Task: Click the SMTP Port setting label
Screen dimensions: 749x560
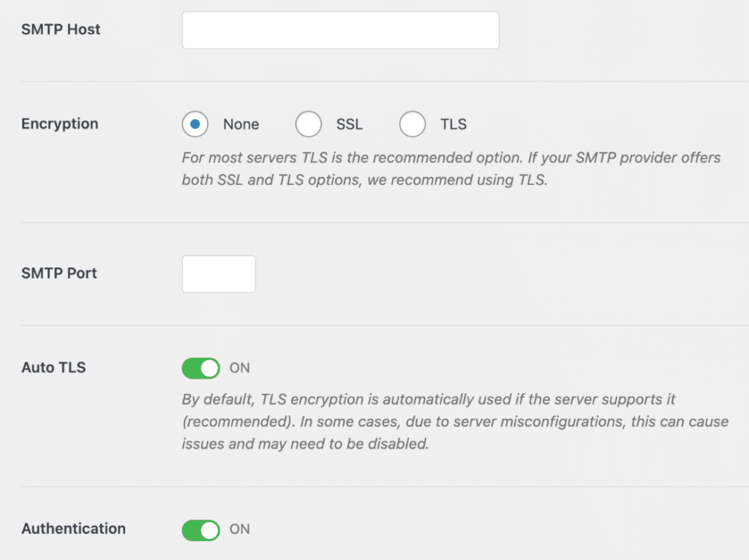Action: (59, 273)
